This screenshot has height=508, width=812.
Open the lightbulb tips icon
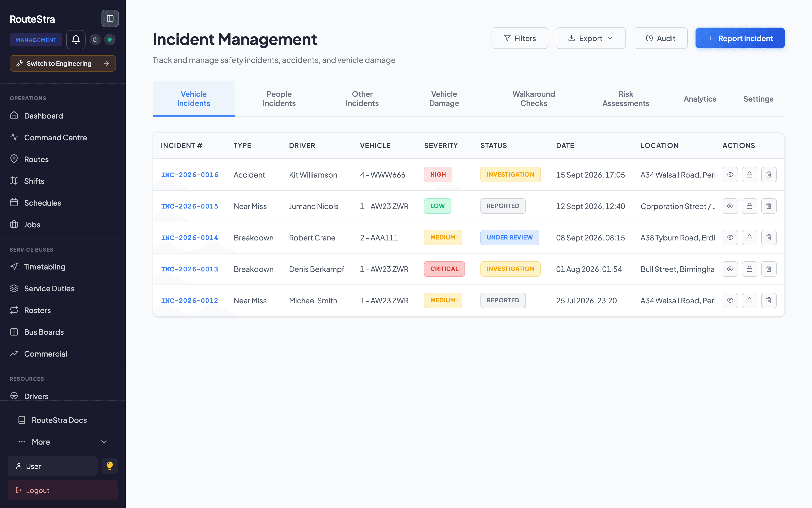coord(110,466)
